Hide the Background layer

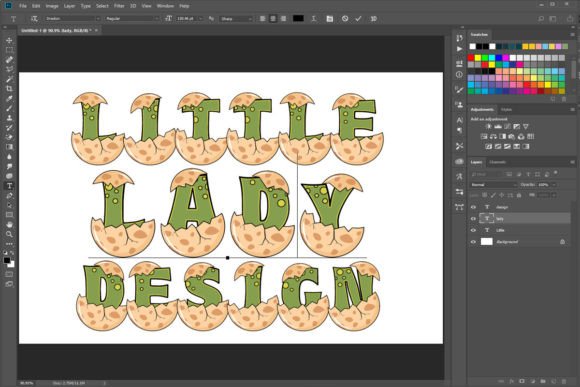point(473,242)
